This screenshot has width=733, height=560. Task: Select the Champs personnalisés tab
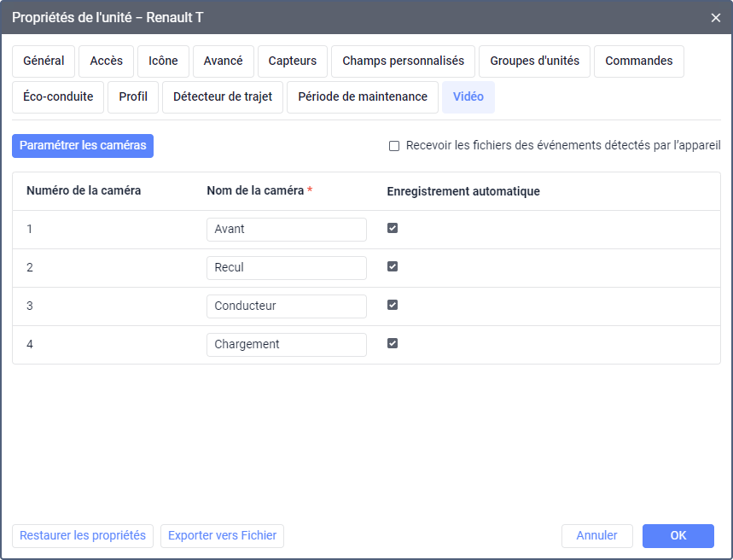click(404, 61)
